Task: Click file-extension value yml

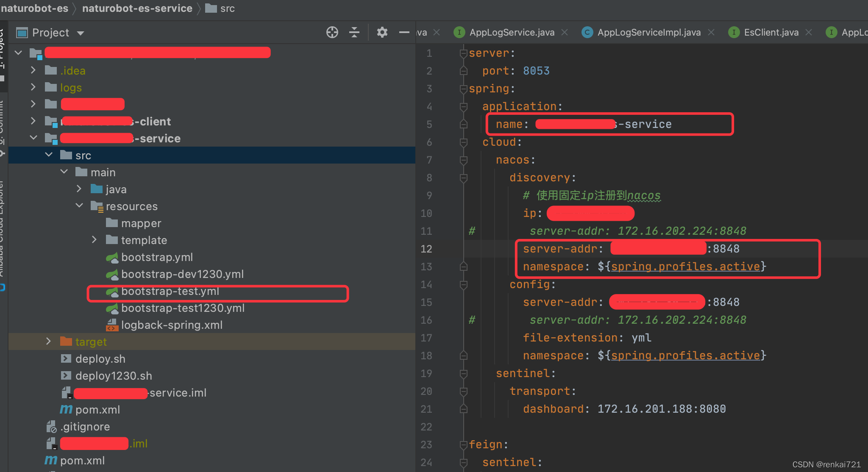Action: [x=641, y=338]
